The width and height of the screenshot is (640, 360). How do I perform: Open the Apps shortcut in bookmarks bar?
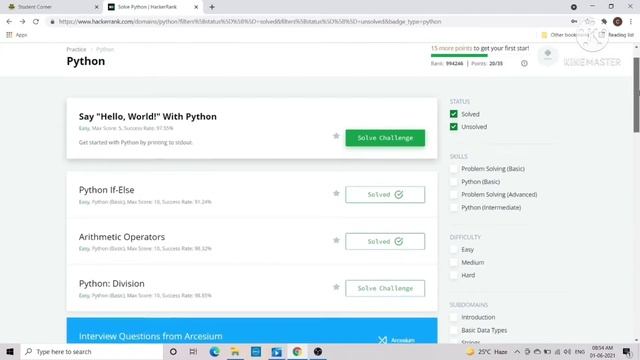[x=17, y=35]
